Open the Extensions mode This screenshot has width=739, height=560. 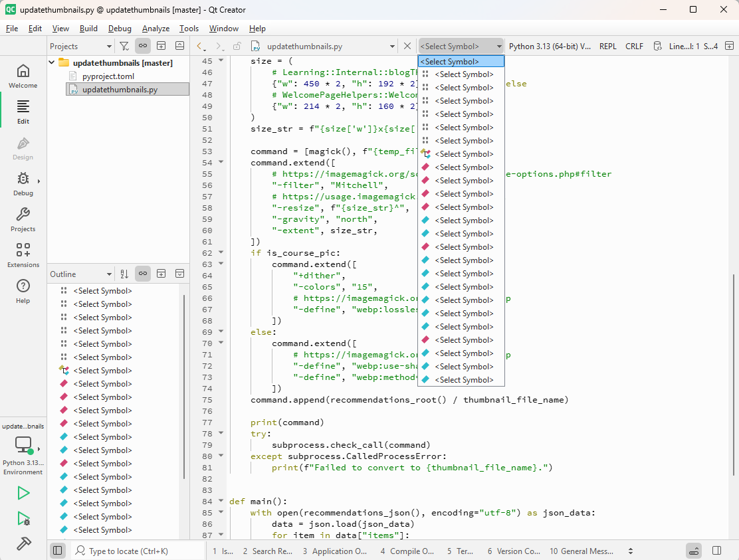(x=23, y=255)
